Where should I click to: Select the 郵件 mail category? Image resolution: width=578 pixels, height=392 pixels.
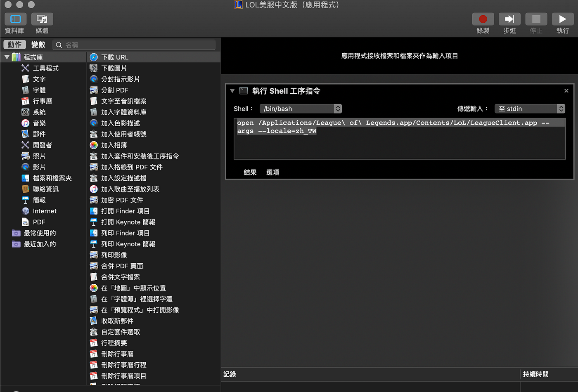coord(39,134)
